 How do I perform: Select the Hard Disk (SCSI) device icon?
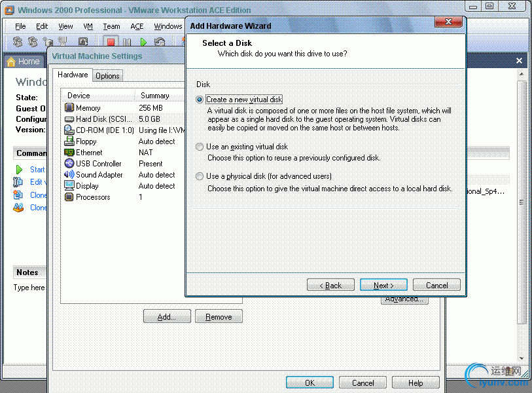coord(69,119)
